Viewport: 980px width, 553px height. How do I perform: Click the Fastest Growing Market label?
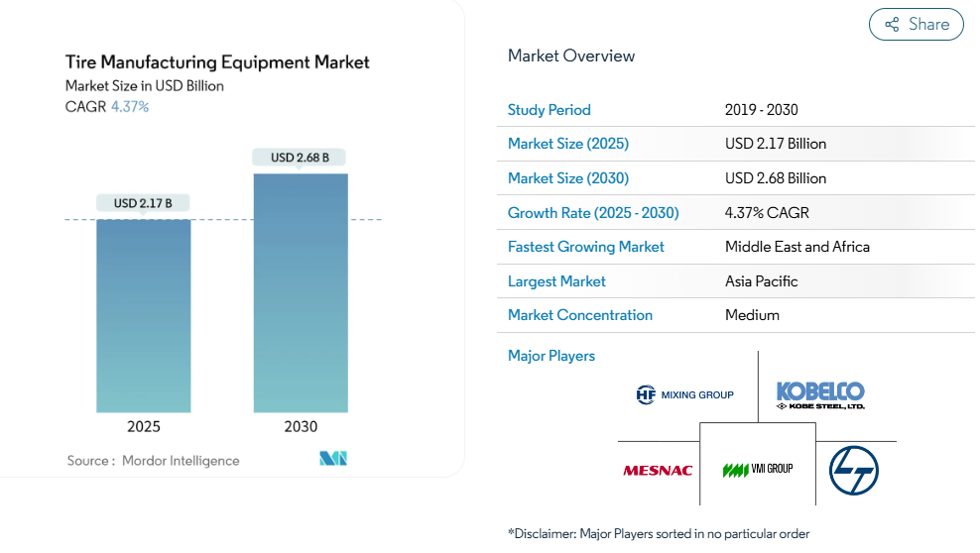tap(586, 247)
